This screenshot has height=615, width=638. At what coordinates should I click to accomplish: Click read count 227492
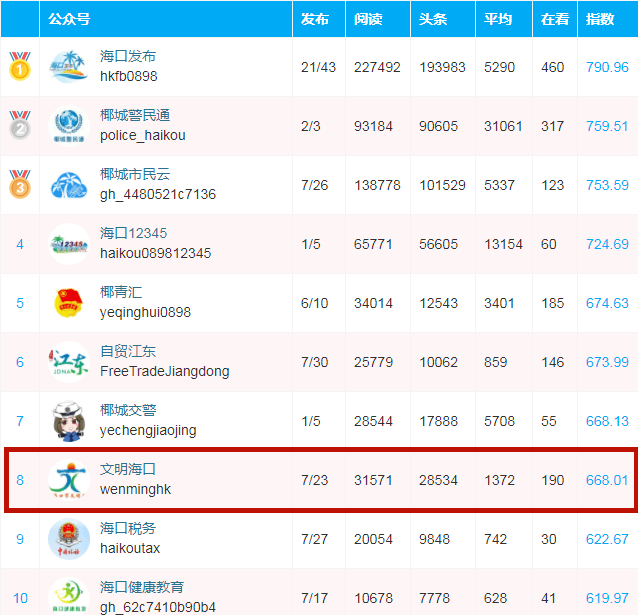click(x=377, y=67)
